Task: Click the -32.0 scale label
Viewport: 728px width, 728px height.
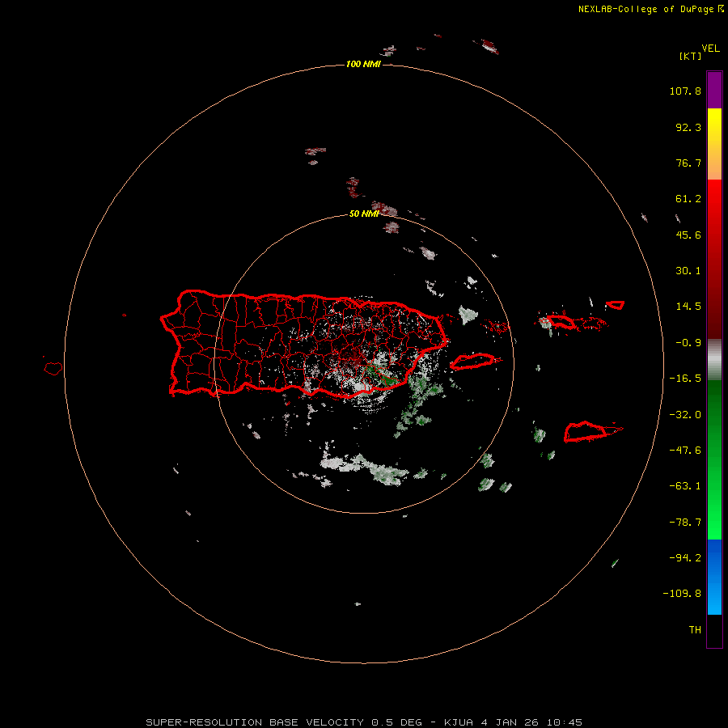Action: 685,415
